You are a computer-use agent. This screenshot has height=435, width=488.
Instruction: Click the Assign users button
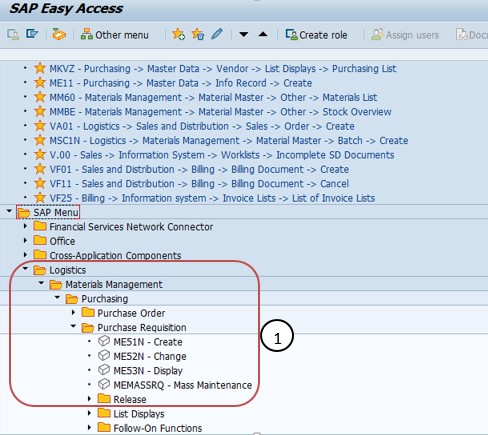point(405,35)
